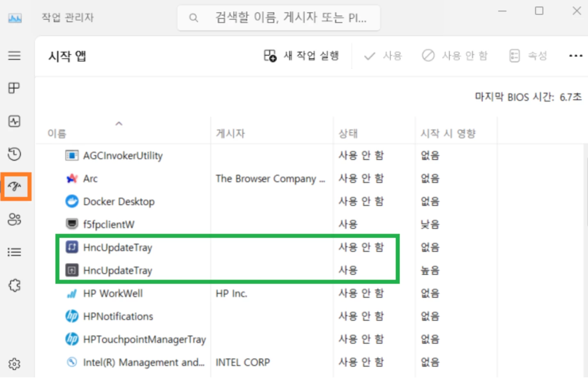588x379 pixels.
Task: Click HP Inc. publisher cell
Action: (x=231, y=293)
